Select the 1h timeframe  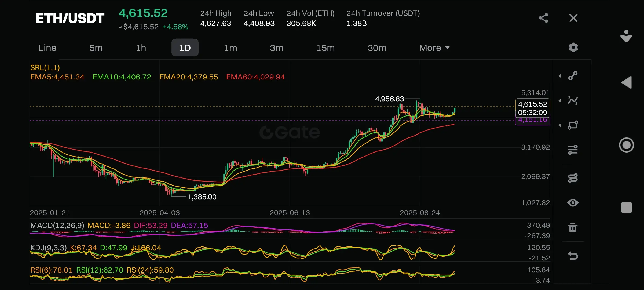tap(141, 48)
